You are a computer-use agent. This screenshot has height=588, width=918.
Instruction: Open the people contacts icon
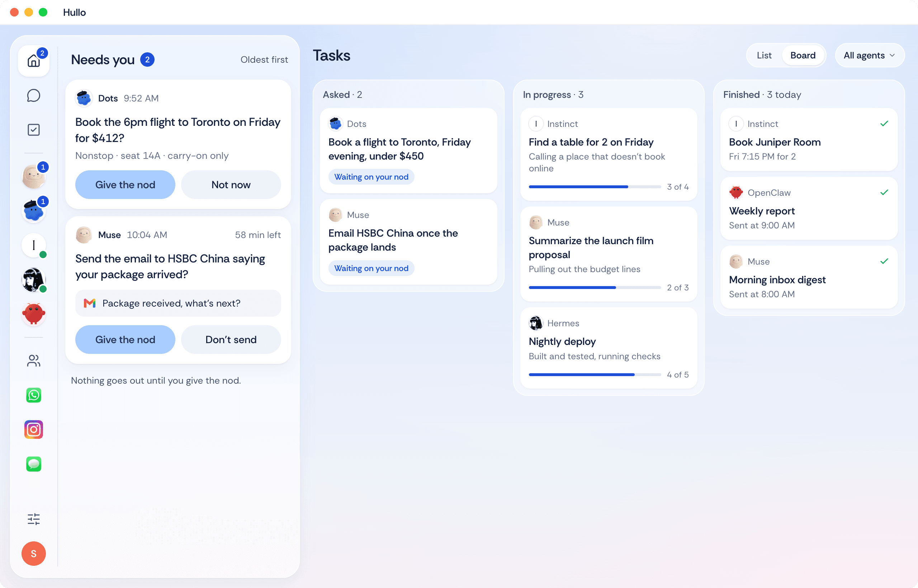[x=34, y=360]
